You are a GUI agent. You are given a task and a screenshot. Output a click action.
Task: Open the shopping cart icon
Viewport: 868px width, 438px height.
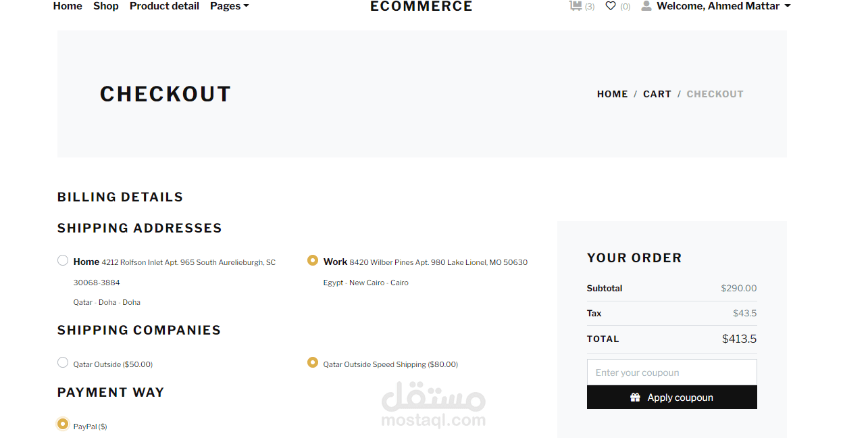[576, 6]
